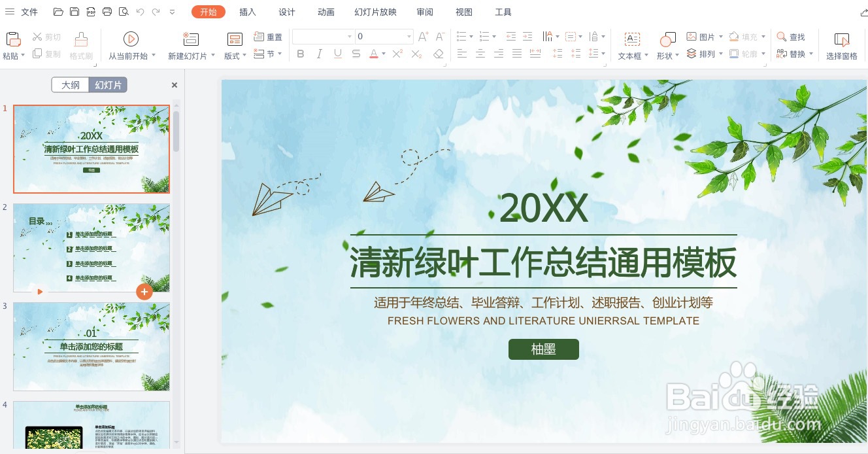Select slide 3 thumbnail
Image resolution: width=868 pixels, height=454 pixels.
[92, 347]
